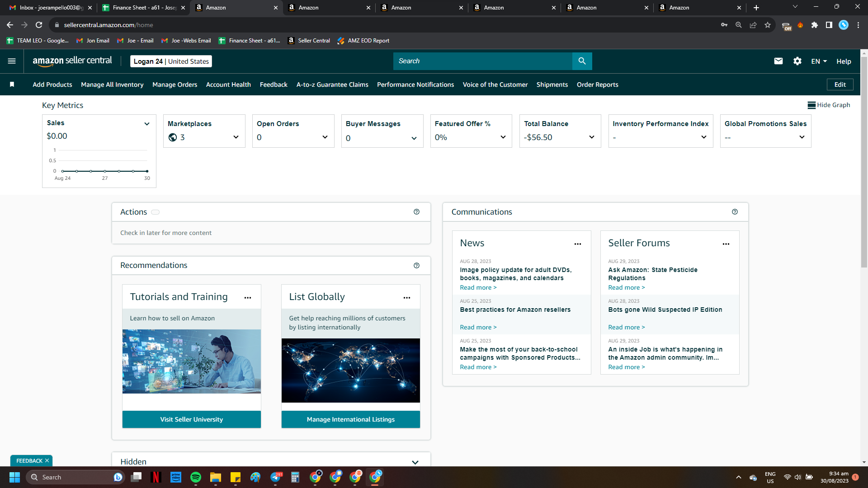Screen dimensions: 868x488
Task: Open List Globally options menu
Action: [x=407, y=298]
